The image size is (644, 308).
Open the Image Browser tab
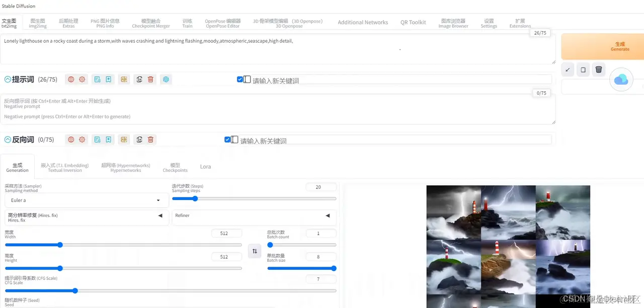tap(453, 23)
